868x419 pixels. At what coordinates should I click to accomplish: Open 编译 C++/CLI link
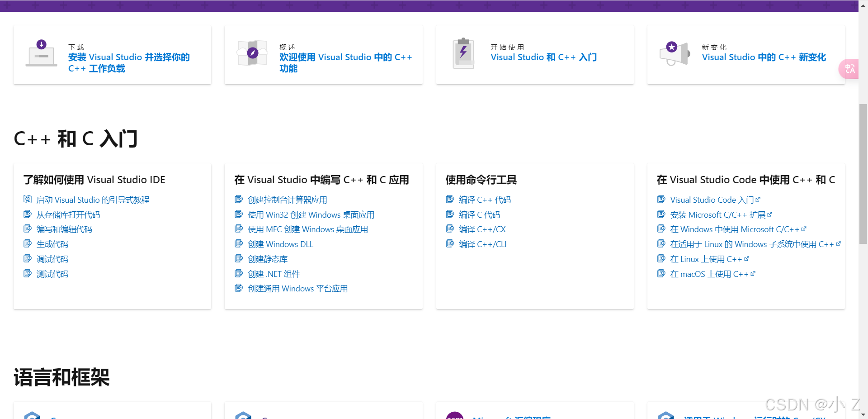click(483, 244)
